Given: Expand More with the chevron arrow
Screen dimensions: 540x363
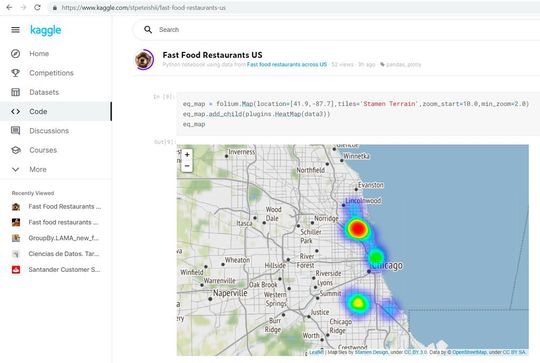Looking at the screenshot, I should pos(15,169).
